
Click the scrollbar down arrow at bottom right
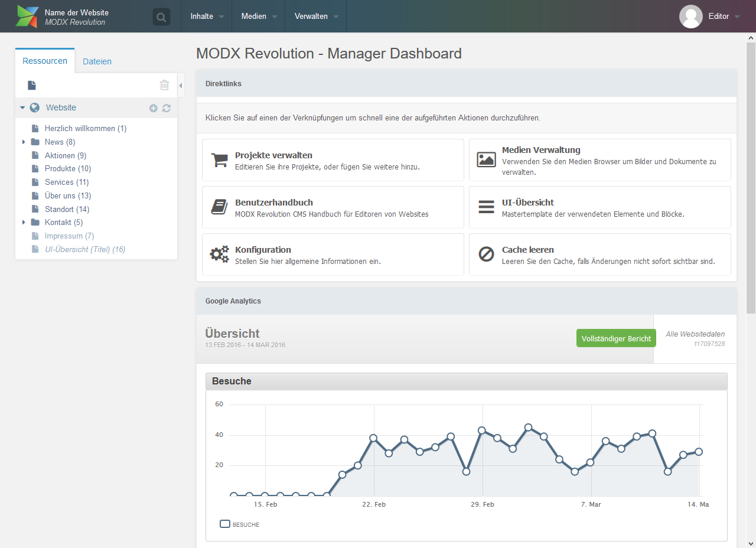tap(750, 542)
